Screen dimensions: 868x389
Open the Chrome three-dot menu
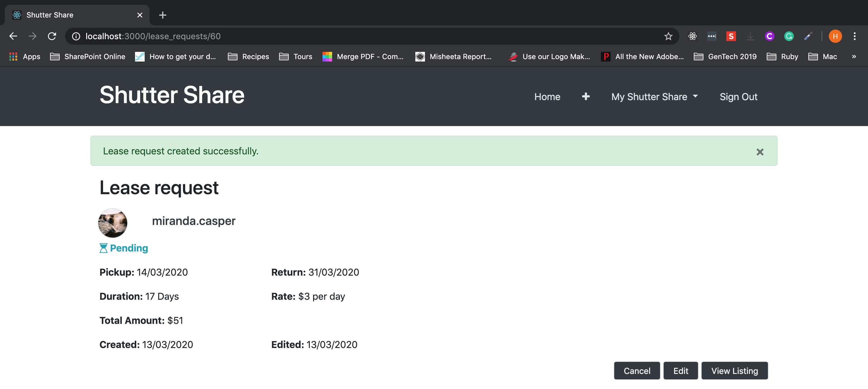click(854, 36)
